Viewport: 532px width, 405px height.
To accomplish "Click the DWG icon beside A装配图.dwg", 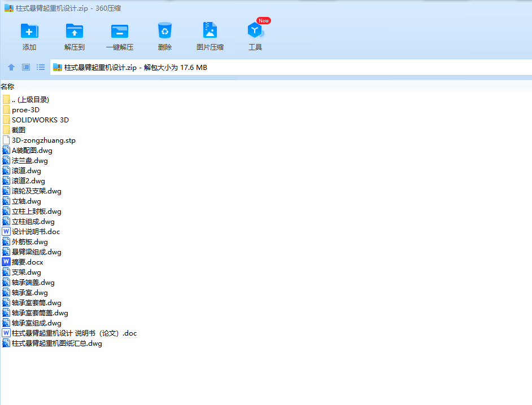I will click(6, 150).
